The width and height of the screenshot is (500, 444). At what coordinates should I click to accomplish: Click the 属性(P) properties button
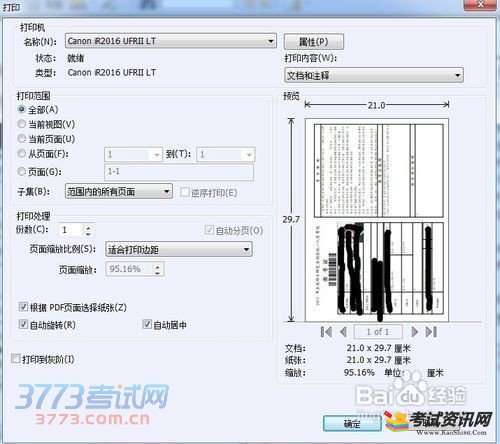pyautogui.click(x=314, y=42)
